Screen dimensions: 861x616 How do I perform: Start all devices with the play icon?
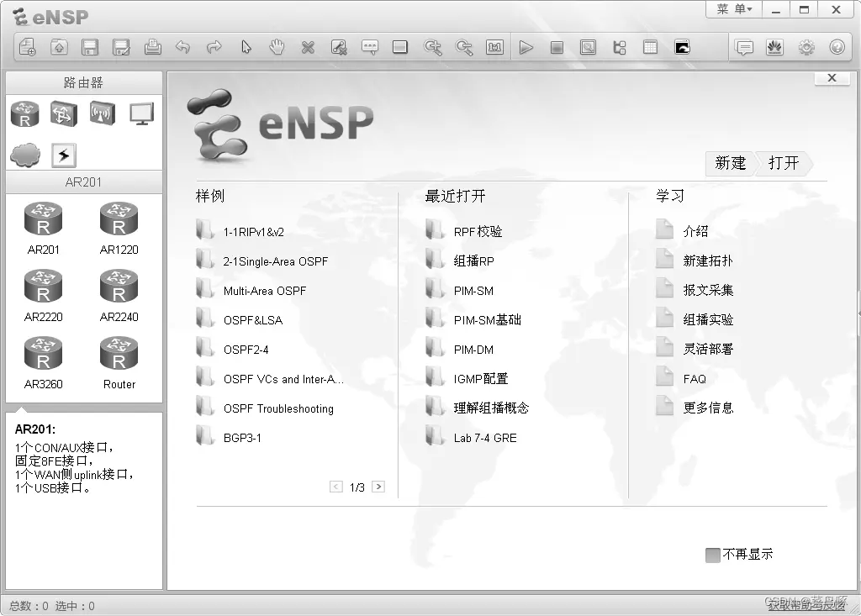pos(527,47)
